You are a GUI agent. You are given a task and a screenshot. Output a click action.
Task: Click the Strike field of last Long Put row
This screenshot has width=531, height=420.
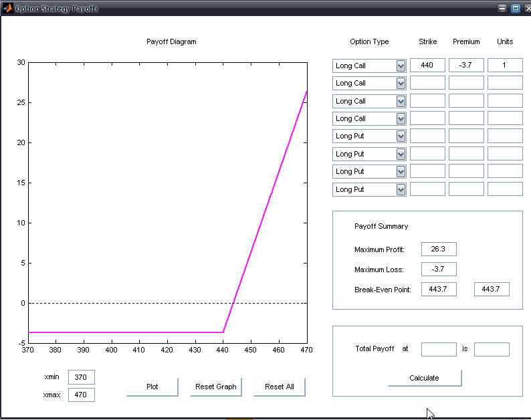pos(427,189)
